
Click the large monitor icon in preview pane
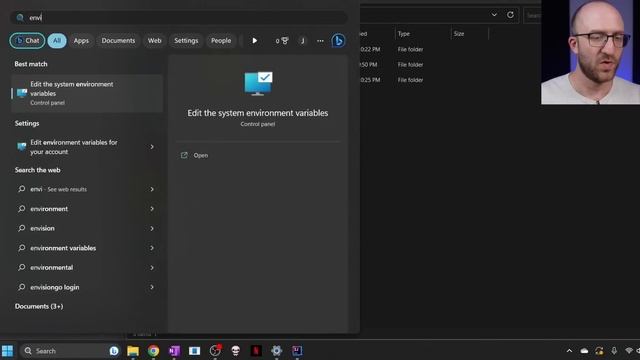tap(258, 84)
